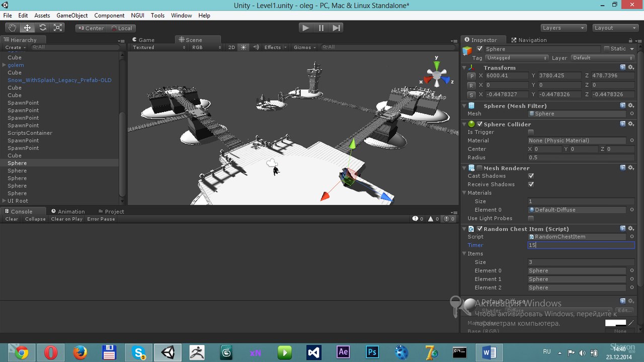Viewport: 644px width, 362px height.
Task: Open Random Chest Item script gear menu
Action: point(631,229)
